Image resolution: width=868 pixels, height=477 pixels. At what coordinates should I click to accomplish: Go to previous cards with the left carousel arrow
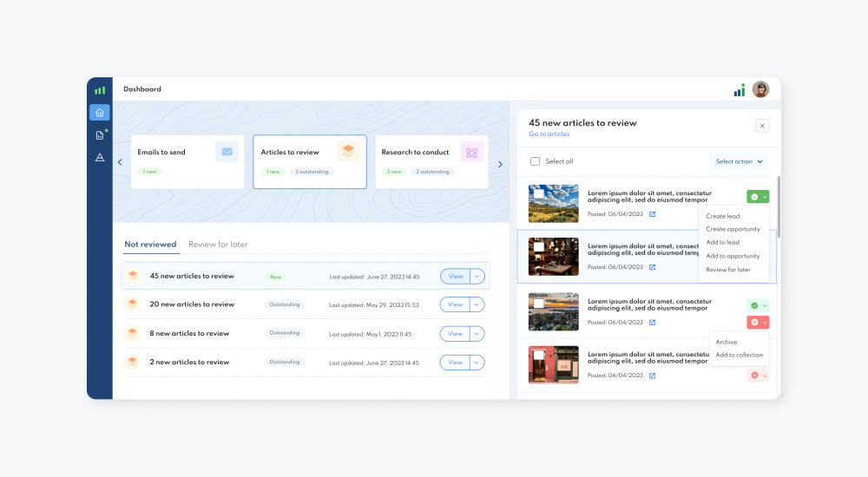[x=120, y=162]
